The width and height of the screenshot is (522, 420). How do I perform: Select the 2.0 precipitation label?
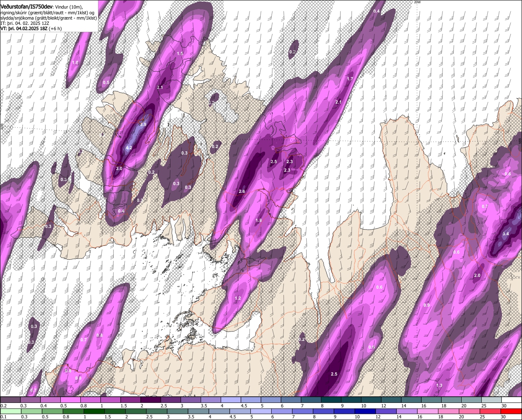coord(477,276)
